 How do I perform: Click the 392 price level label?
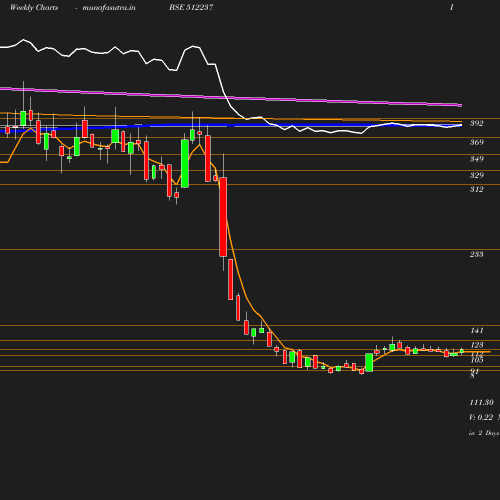pyautogui.click(x=477, y=123)
